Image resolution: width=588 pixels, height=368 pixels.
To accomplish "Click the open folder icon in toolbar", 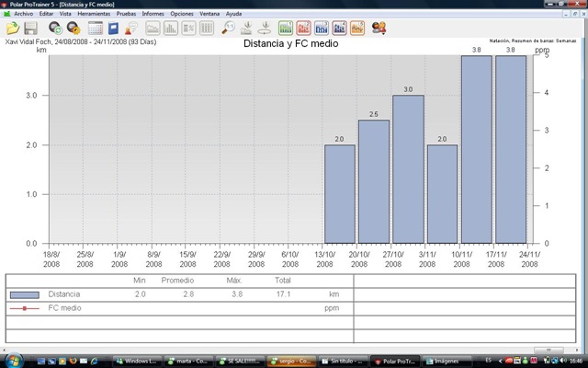I will tap(13, 29).
